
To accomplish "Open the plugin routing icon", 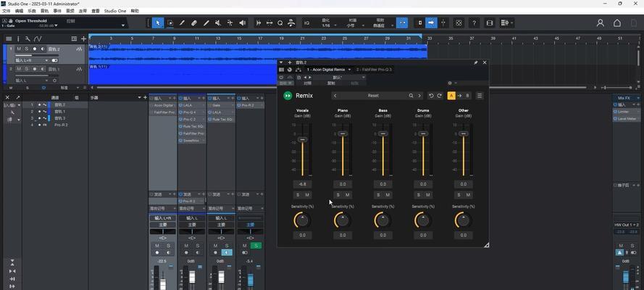I will coord(298,70).
